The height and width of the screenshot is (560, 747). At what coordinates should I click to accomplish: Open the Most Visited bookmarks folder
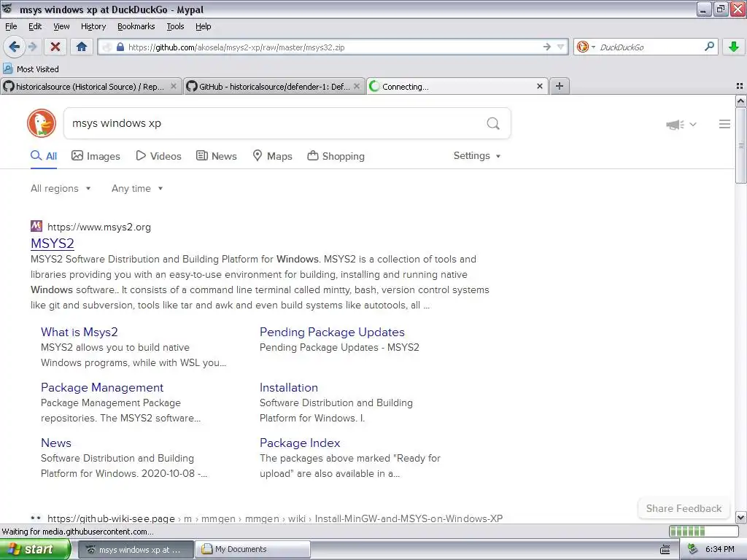click(x=31, y=69)
